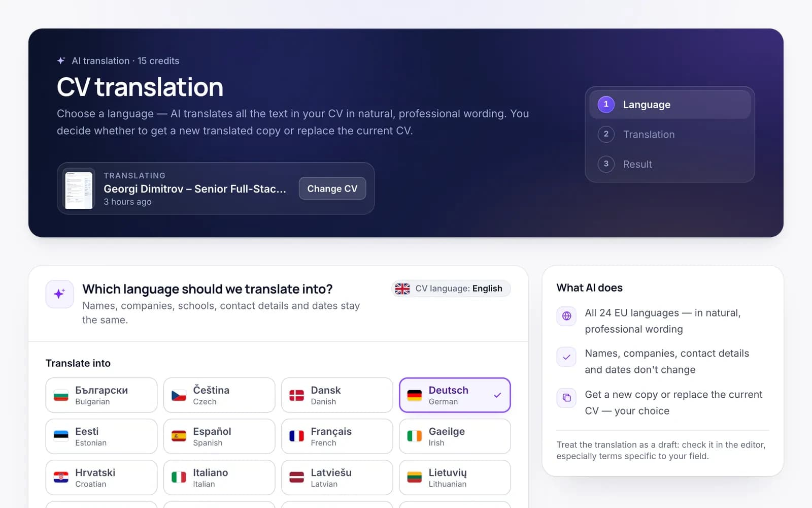The width and height of the screenshot is (812, 508).
Task: Click the Spanish flag icon
Action: (179, 436)
